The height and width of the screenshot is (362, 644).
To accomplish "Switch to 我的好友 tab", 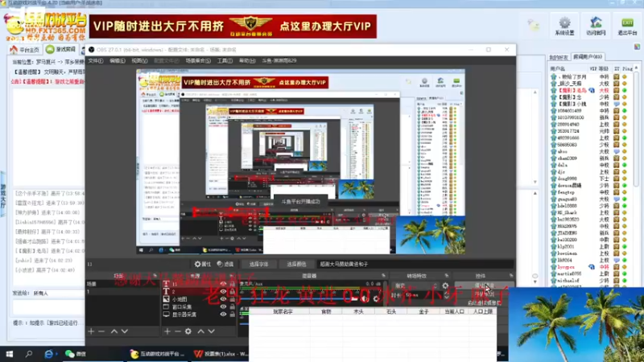I will 559,57.
